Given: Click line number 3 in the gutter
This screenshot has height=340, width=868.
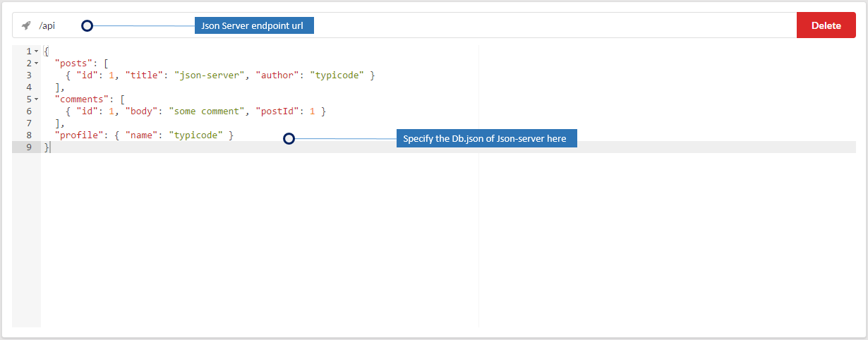Looking at the screenshot, I should click(28, 75).
